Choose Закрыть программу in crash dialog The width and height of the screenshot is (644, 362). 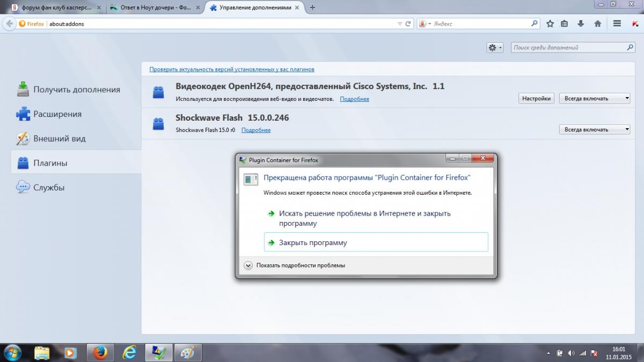(x=376, y=242)
